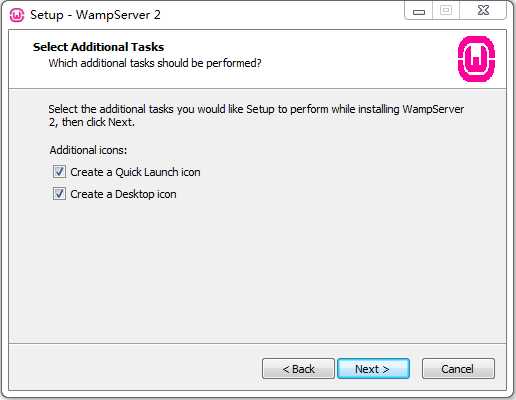Go back with the '< Back' button

click(298, 369)
